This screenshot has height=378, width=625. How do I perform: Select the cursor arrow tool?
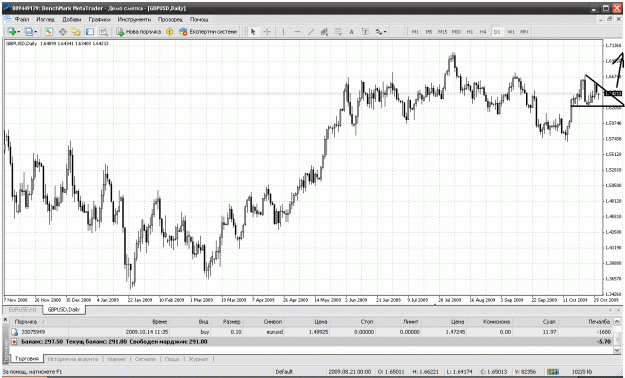click(x=253, y=32)
